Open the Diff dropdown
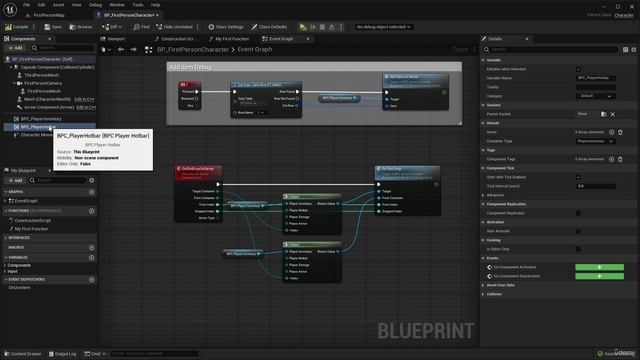 click(112, 27)
